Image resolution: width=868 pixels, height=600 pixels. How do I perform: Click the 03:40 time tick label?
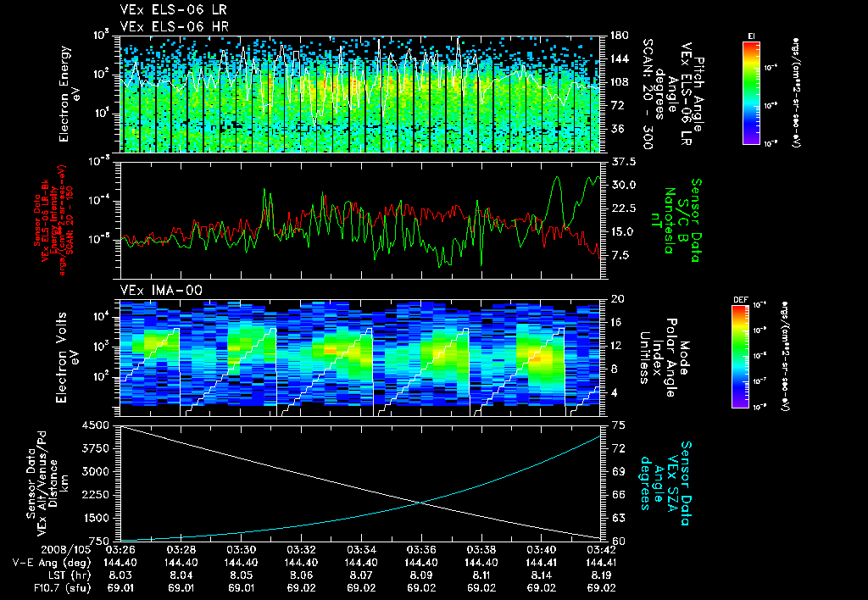point(542,551)
